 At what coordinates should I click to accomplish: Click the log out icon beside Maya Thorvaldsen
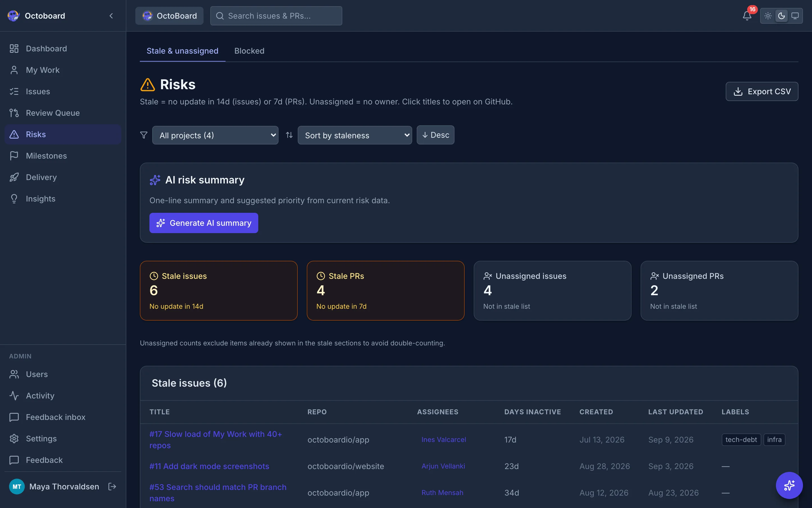click(112, 487)
